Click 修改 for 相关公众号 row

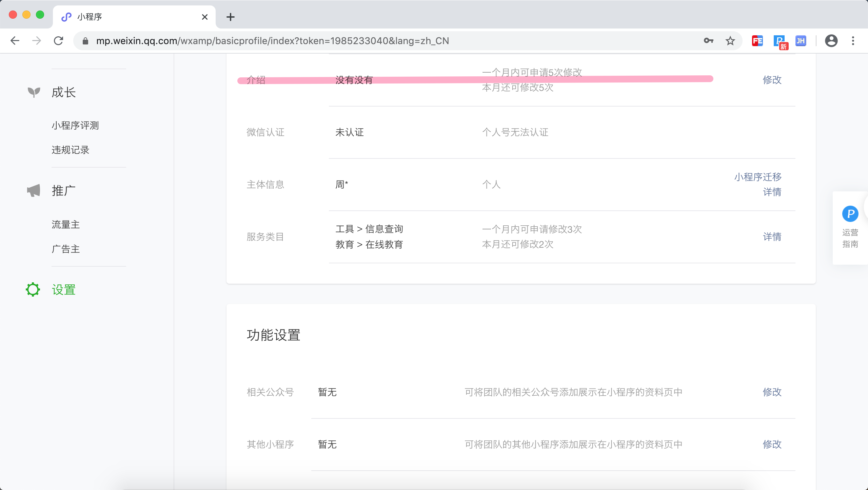pyautogui.click(x=772, y=392)
